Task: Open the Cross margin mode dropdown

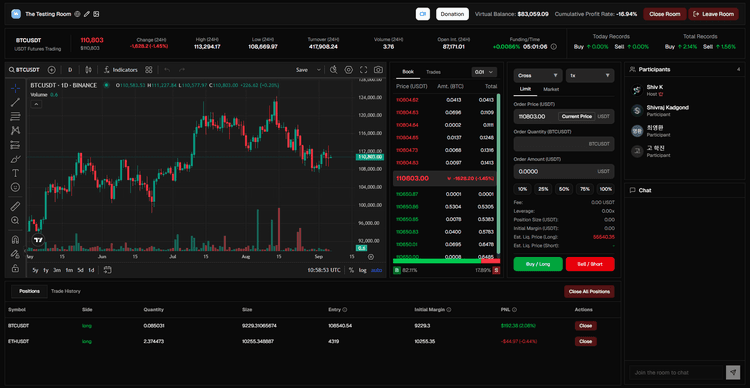Action: click(538, 76)
